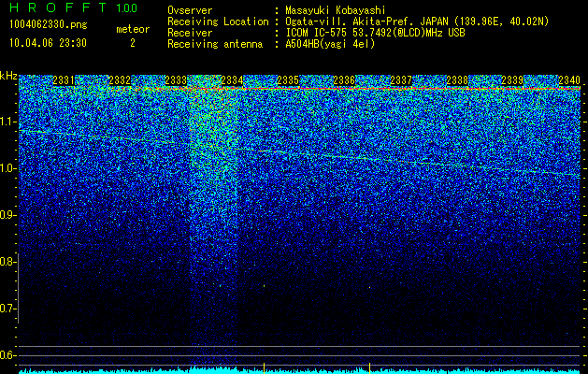
Task: Click the Receiving antenna label
Action: coord(215,44)
